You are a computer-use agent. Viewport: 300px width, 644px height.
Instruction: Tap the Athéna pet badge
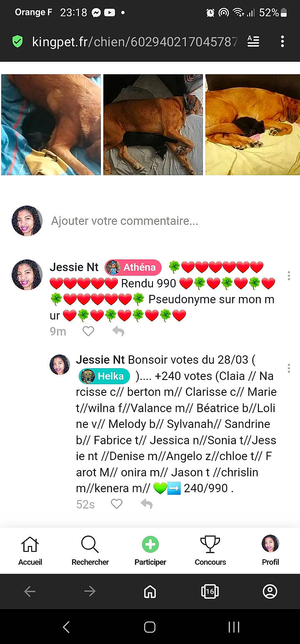click(133, 267)
